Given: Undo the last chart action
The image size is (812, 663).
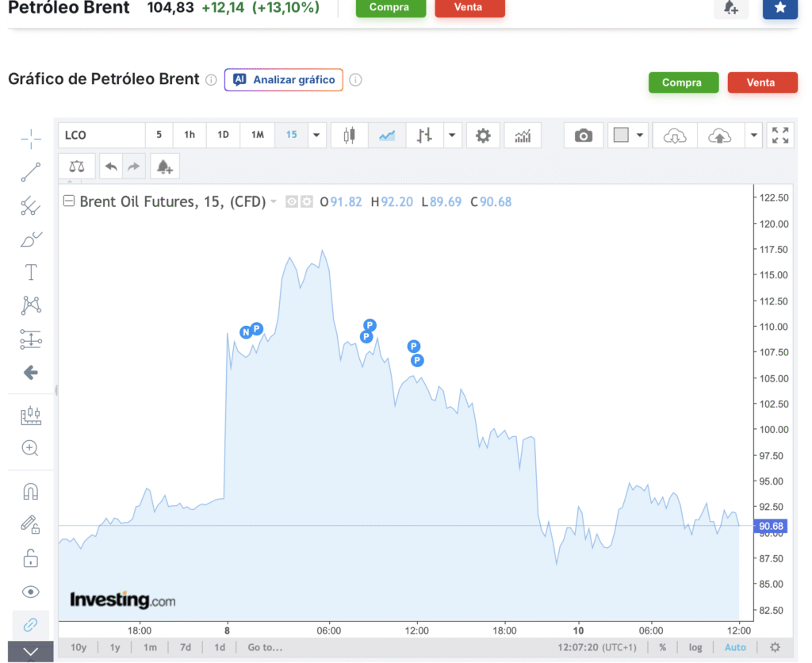Looking at the screenshot, I should pos(111,167).
